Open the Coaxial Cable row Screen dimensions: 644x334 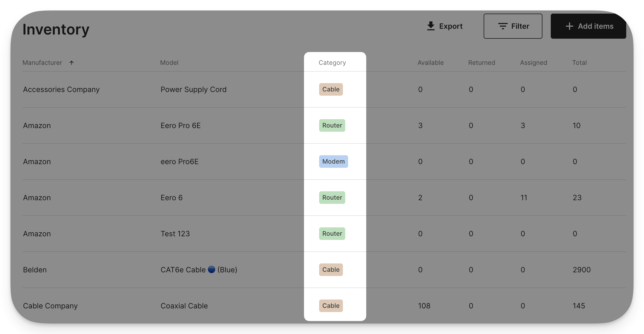184,306
